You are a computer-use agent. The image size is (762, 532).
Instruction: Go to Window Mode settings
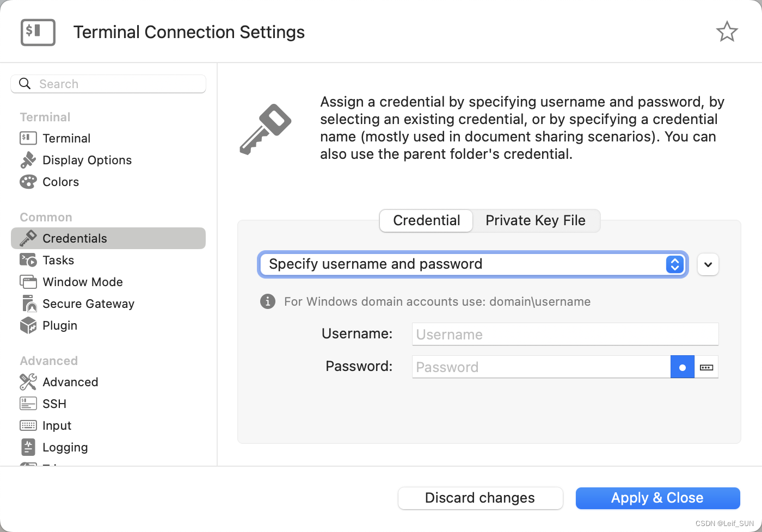pyautogui.click(x=82, y=282)
